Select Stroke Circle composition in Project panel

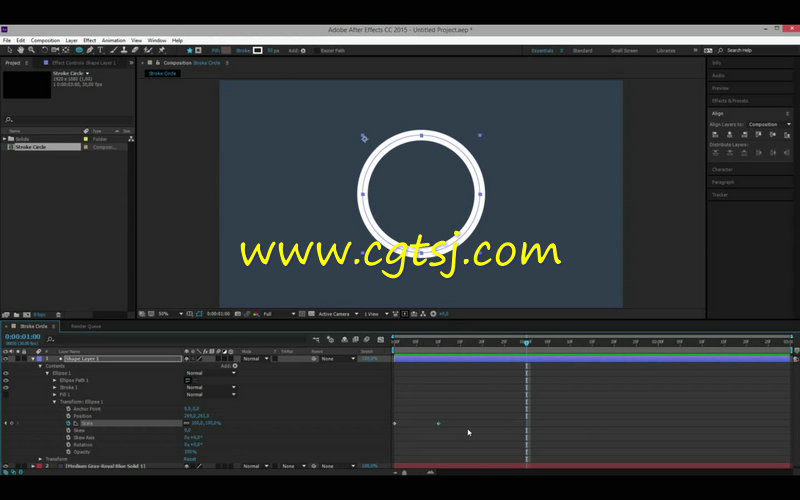(43, 147)
